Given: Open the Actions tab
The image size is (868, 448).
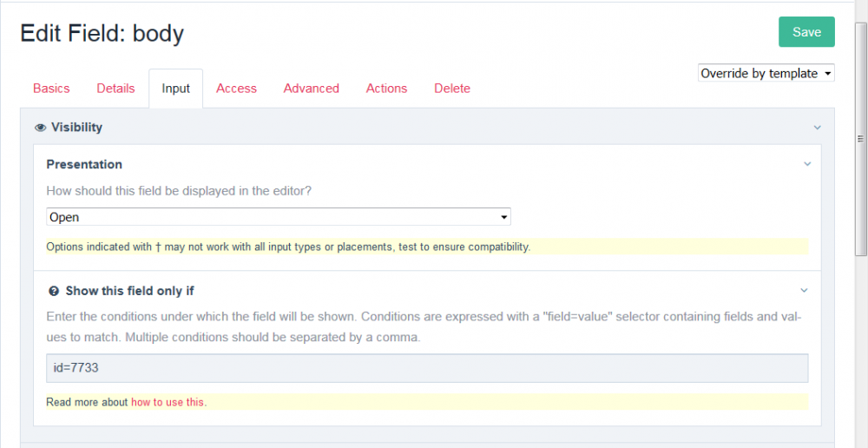Looking at the screenshot, I should click(386, 89).
